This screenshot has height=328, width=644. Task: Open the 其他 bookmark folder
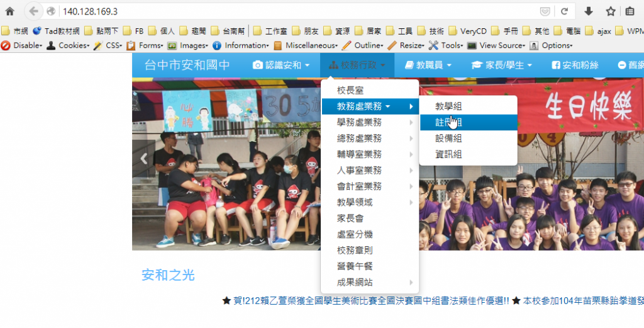(x=536, y=31)
